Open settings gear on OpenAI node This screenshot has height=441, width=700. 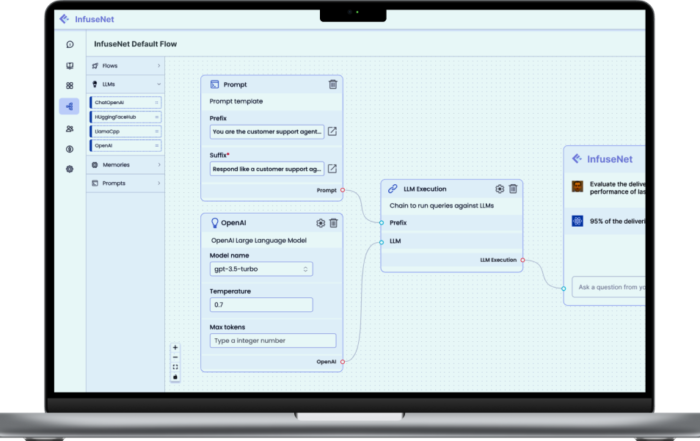[x=321, y=223]
